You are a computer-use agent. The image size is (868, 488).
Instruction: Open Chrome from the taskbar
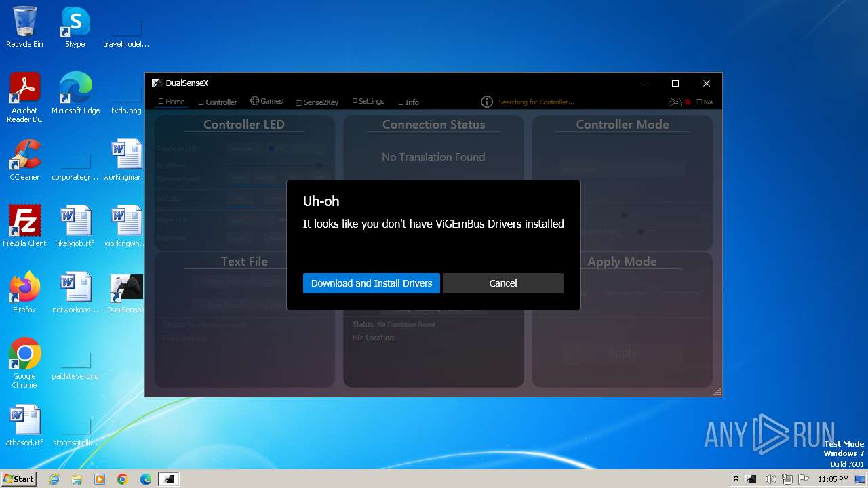coord(123,479)
